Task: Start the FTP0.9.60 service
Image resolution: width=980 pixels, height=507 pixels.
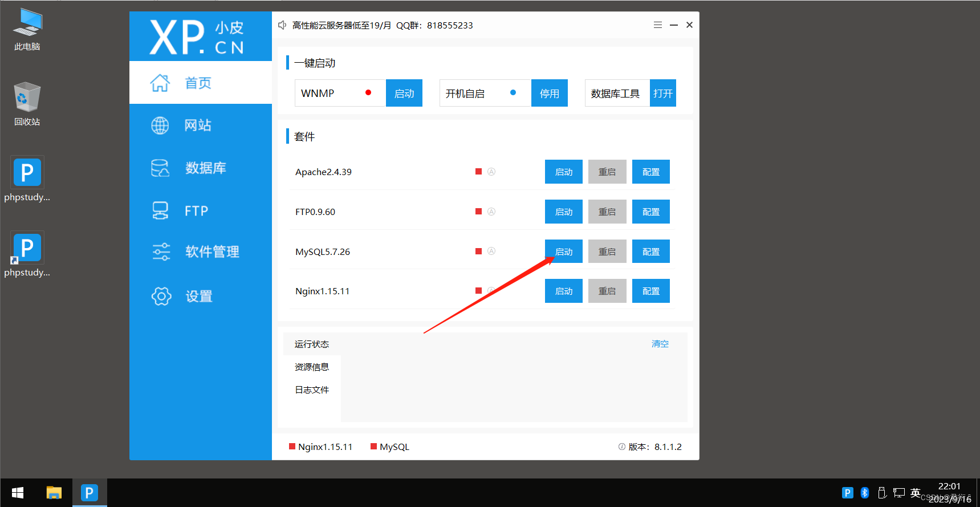Action: pyautogui.click(x=564, y=212)
